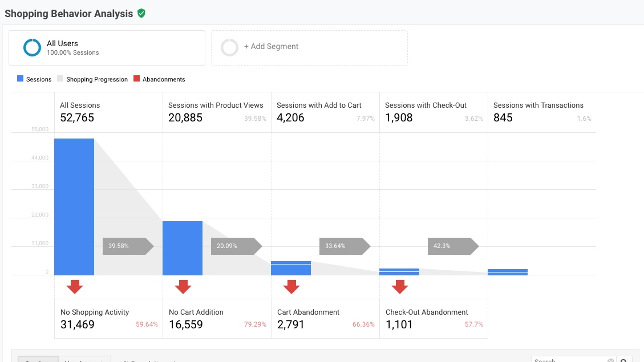Click the All Users blue donut icon
The width and height of the screenshot is (644, 362).
click(x=32, y=48)
